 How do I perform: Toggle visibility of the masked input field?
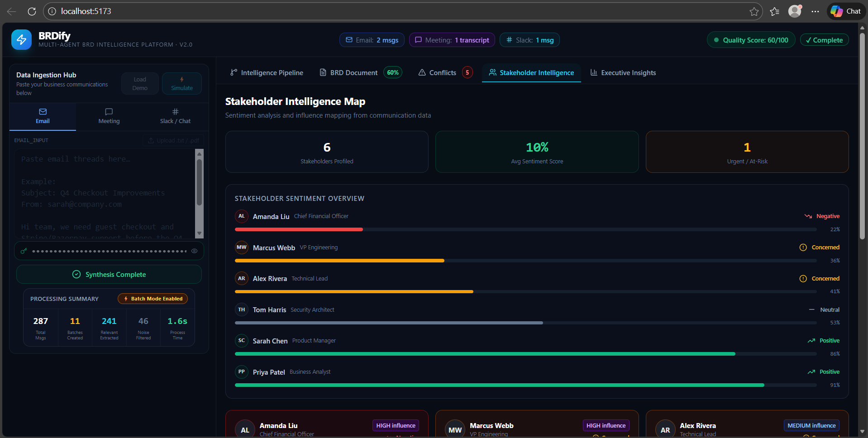coord(194,251)
